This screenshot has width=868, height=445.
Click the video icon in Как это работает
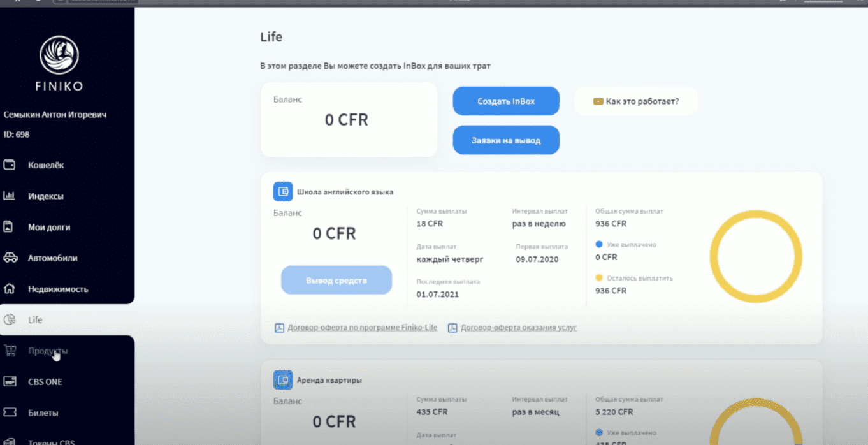(x=598, y=101)
